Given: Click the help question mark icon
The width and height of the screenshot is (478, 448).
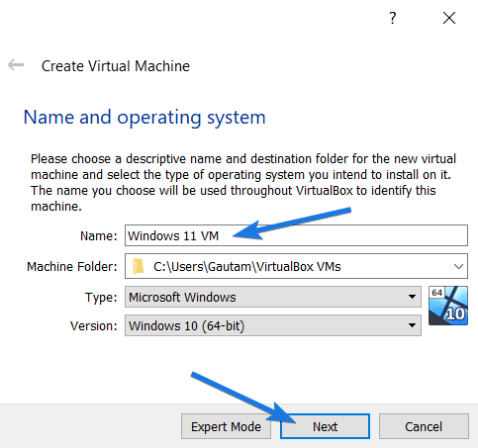Looking at the screenshot, I should pyautogui.click(x=392, y=18).
